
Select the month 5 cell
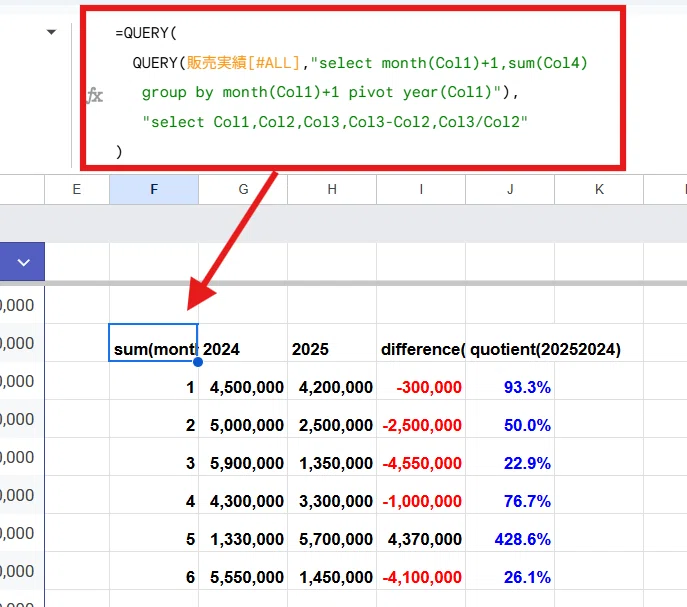(x=154, y=533)
